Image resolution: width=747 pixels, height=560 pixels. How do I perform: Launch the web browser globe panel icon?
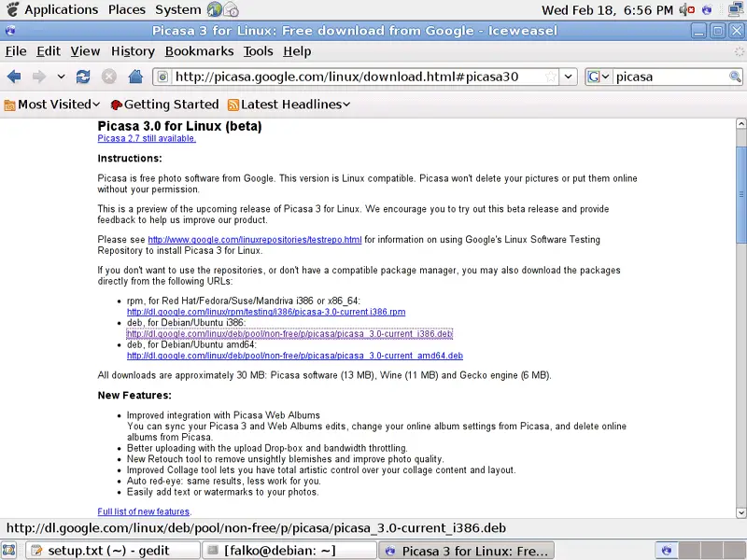click(x=215, y=9)
